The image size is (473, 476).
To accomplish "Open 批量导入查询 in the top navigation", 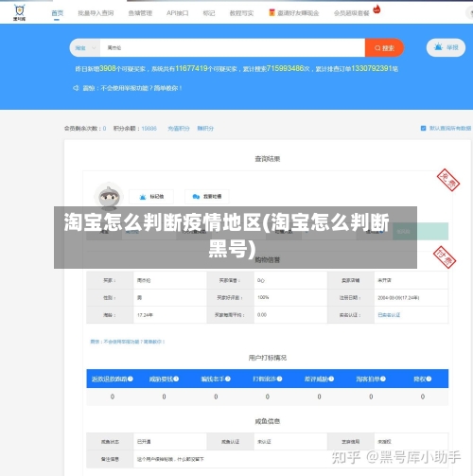I will tap(96, 13).
